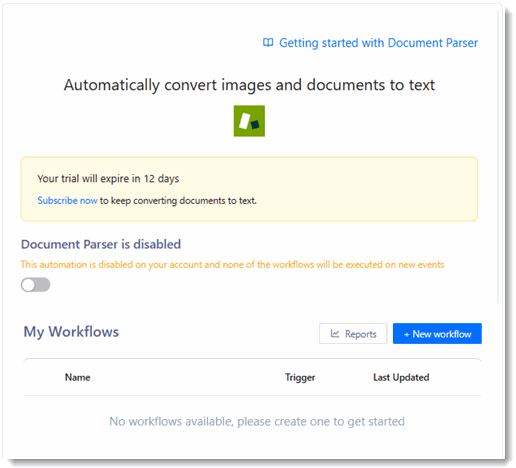The height and width of the screenshot is (468, 516).
Task: Click the My Workflows heading
Action: point(71,332)
